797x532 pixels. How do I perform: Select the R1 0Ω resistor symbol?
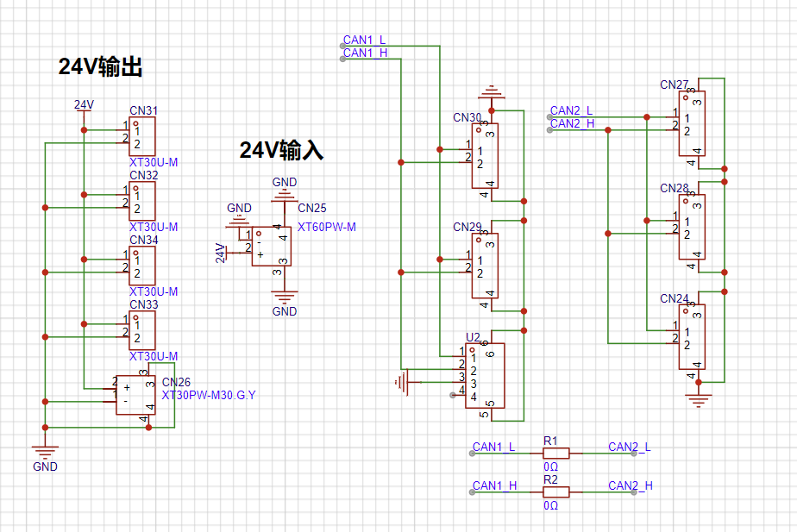coord(555,453)
